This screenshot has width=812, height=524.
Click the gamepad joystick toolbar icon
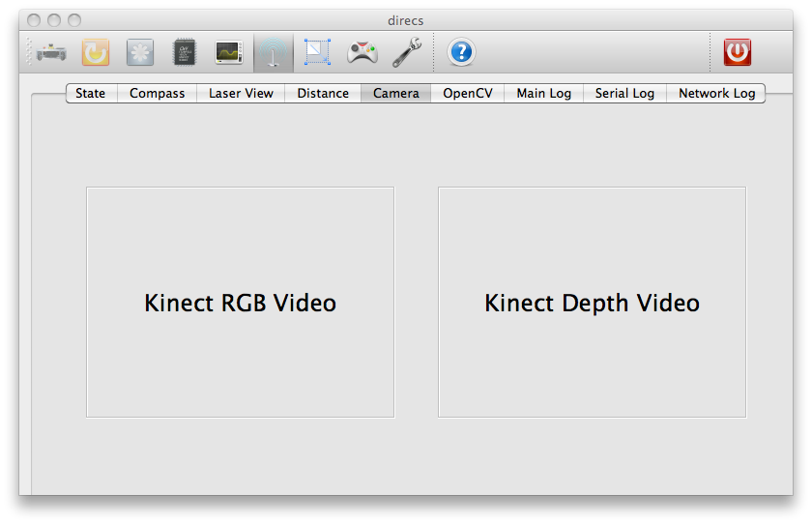pyautogui.click(x=362, y=52)
